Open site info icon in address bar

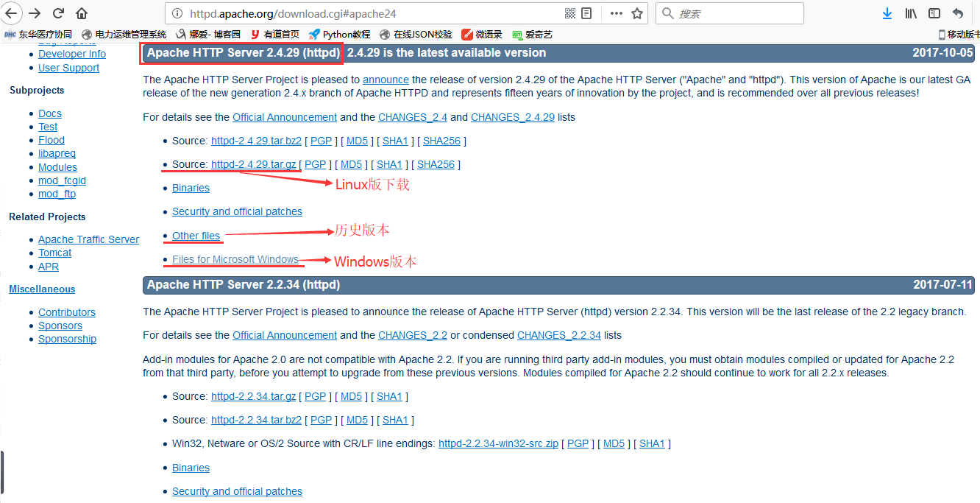pyautogui.click(x=177, y=13)
